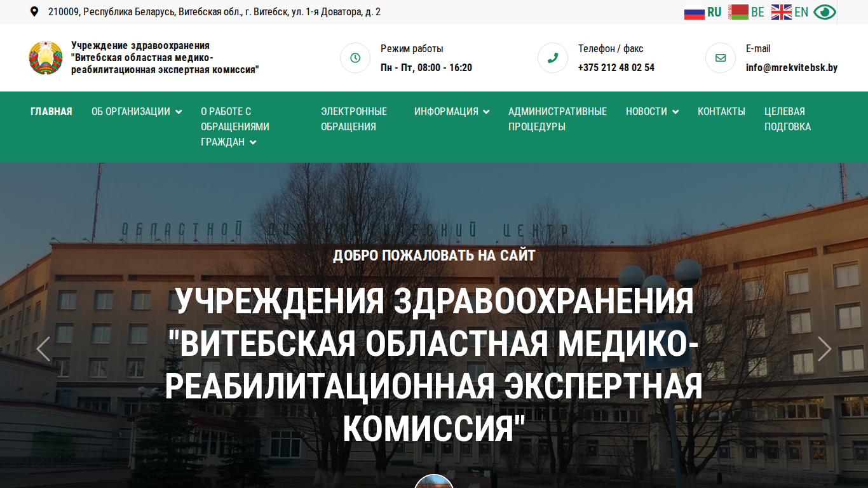Click the large slider title УЧРЕЖДЕНИЯ ЗДРАВООХРАНЕНИЯ
868x488 pixels.
coord(434,364)
